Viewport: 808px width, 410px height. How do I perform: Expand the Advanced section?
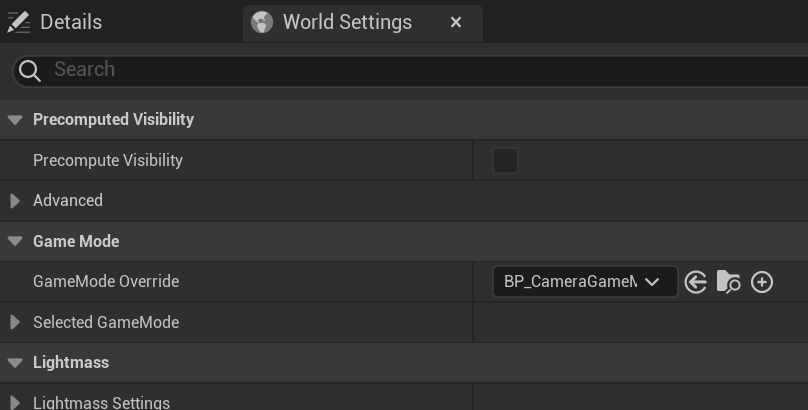(x=15, y=201)
